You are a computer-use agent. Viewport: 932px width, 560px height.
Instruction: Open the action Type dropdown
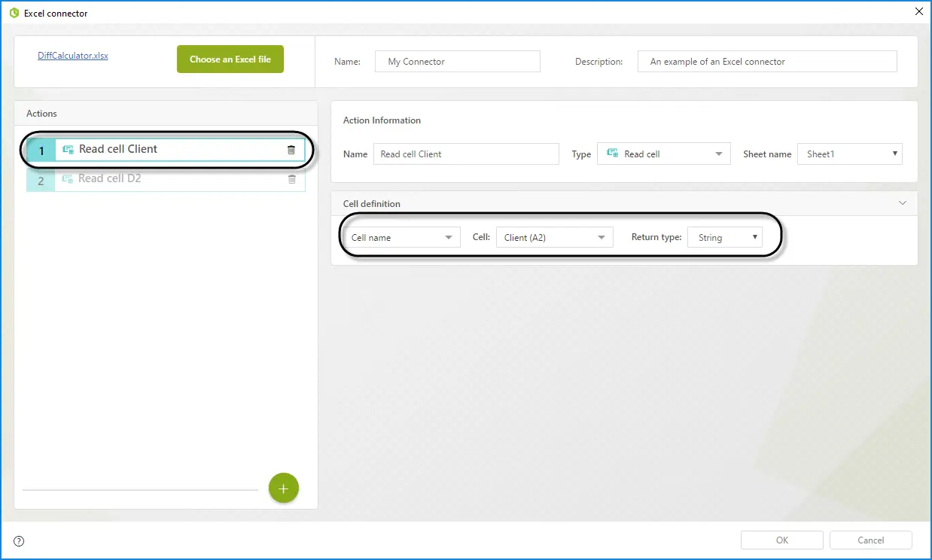(x=664, y=154)
